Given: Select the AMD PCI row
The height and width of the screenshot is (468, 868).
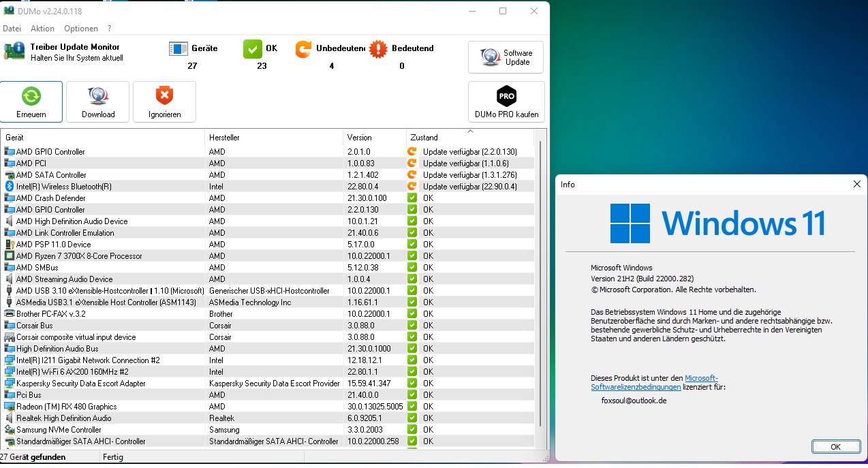Looking at the screenshot, I should [268, 163].
